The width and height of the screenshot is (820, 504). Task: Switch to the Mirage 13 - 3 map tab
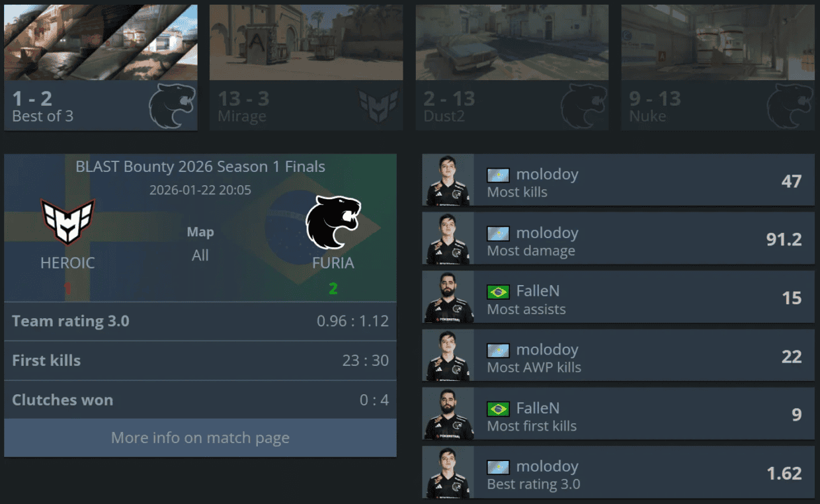(306, 67)
